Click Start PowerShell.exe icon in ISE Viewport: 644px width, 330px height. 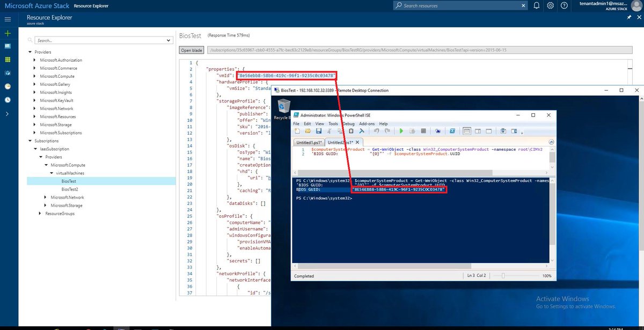point(452,131)
